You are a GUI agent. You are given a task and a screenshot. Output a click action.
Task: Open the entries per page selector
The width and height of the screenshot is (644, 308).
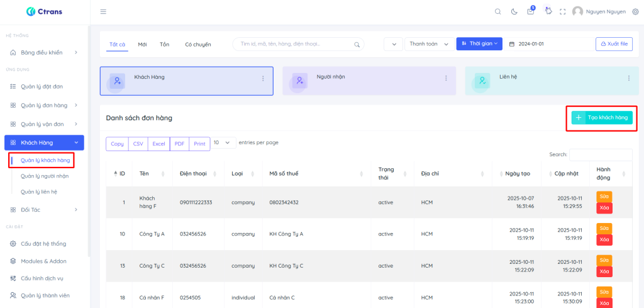(224, 143)
